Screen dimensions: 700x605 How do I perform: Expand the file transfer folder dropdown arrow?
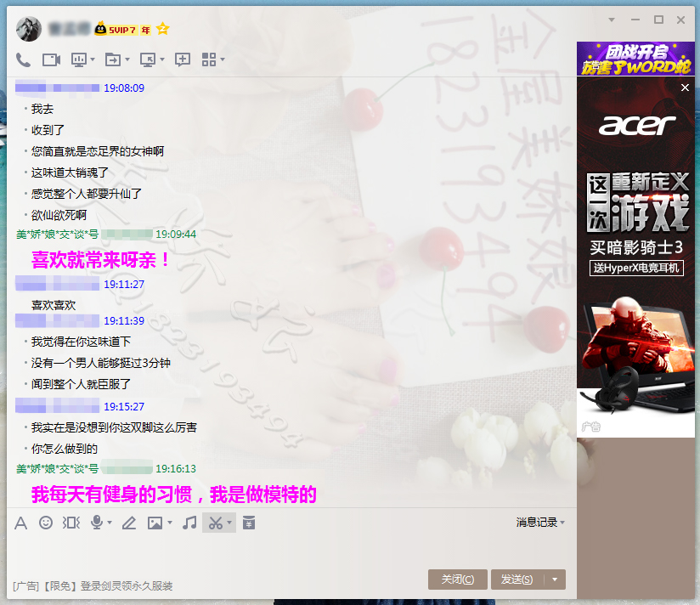127,60
